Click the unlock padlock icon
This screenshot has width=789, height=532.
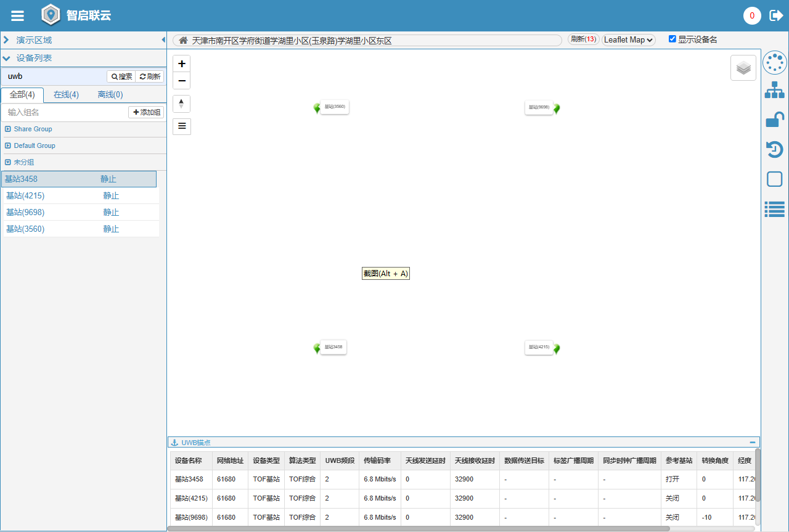pos(774,120)
